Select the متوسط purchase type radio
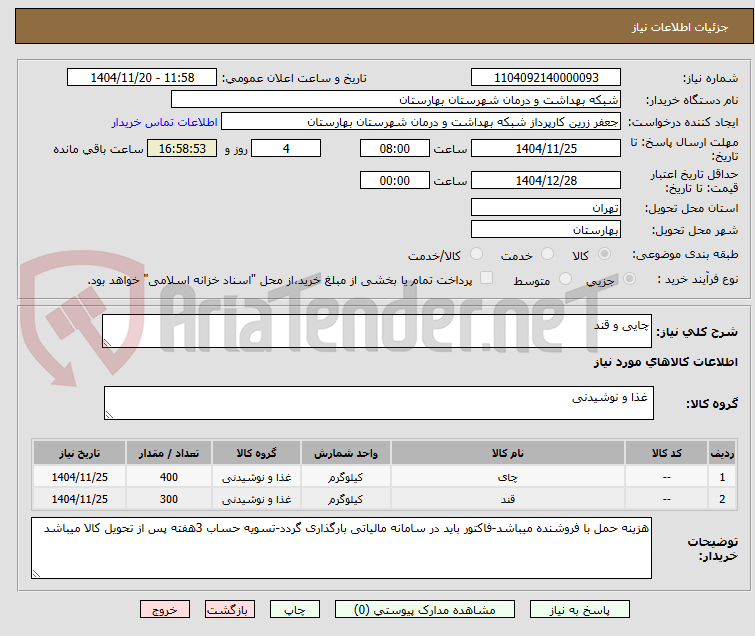Image resolution: width=755 pixels, height=636 pixels. 565,279
